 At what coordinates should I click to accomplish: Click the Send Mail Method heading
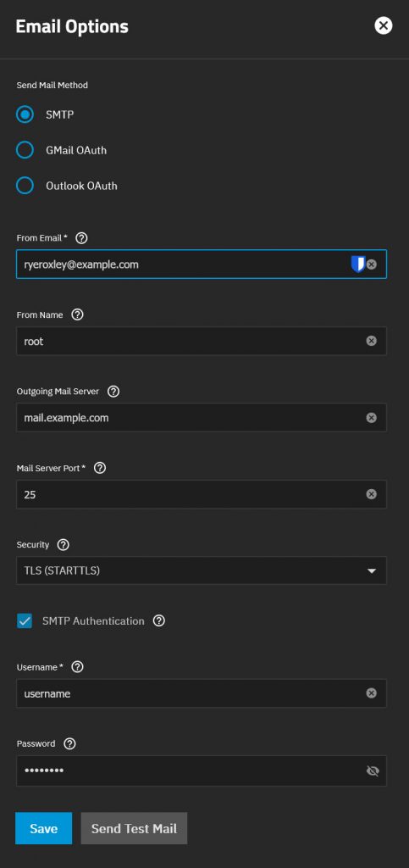(x=53, y=86)
